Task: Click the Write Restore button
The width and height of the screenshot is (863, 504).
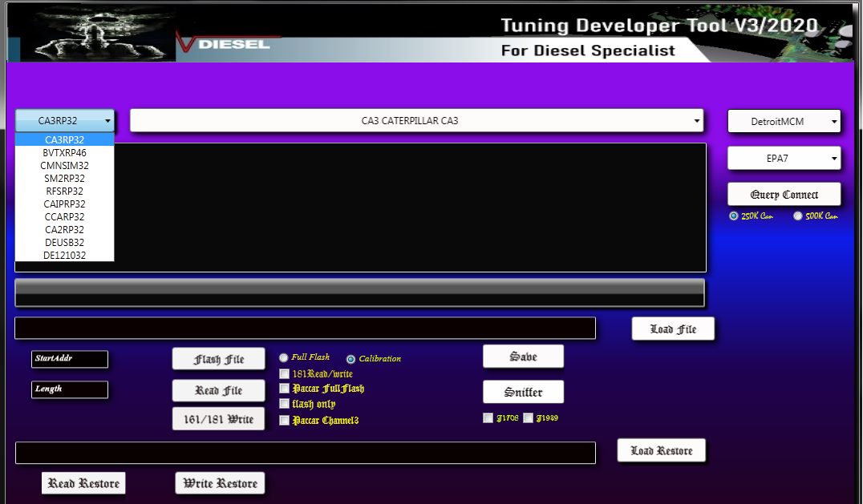Action: (220, 483)
